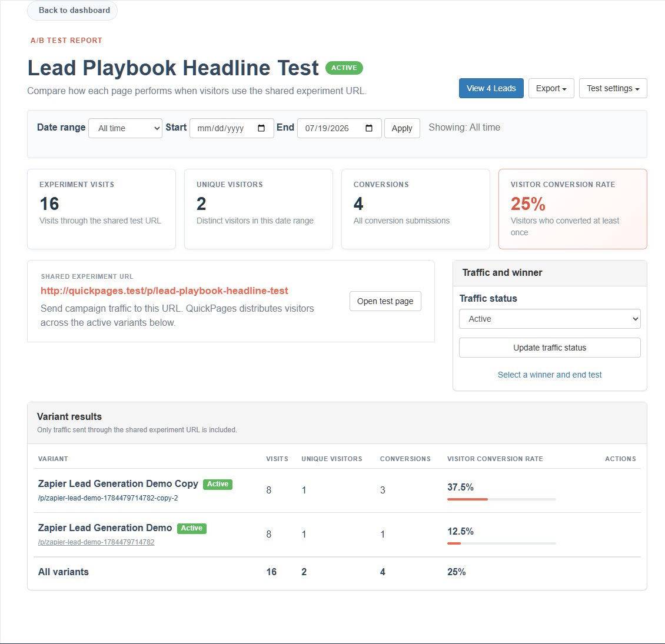Expand the Export dropdown menu
Image resolution: width=665 pixels, height=644 pixels.
tap(551, 88)
